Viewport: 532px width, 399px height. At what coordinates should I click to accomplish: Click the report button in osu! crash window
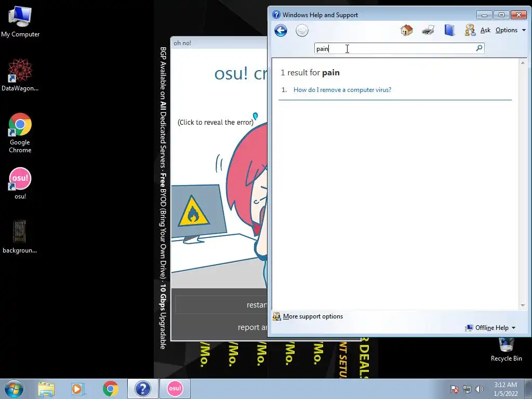221,327
